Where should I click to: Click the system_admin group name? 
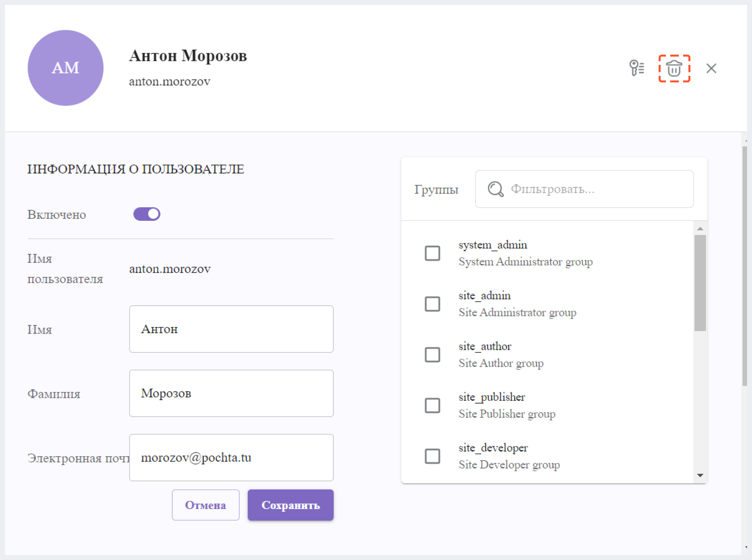click(493, 245)
